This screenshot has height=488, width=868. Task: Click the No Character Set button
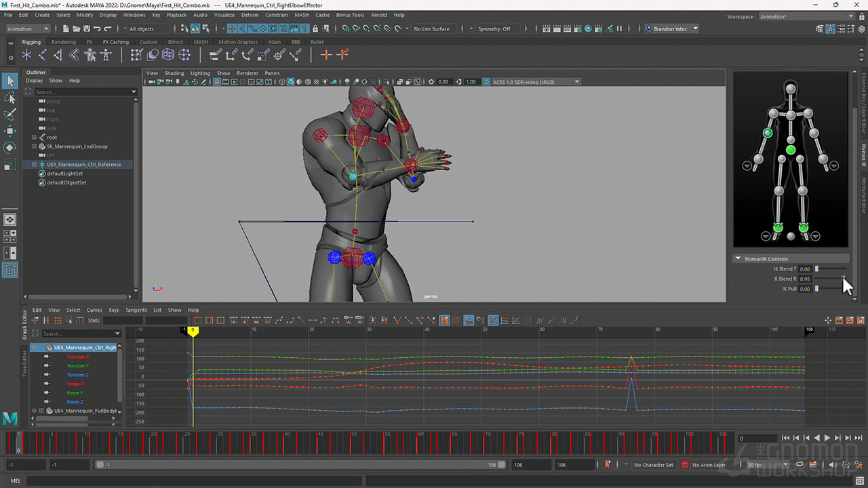click(x=653, y=465)
